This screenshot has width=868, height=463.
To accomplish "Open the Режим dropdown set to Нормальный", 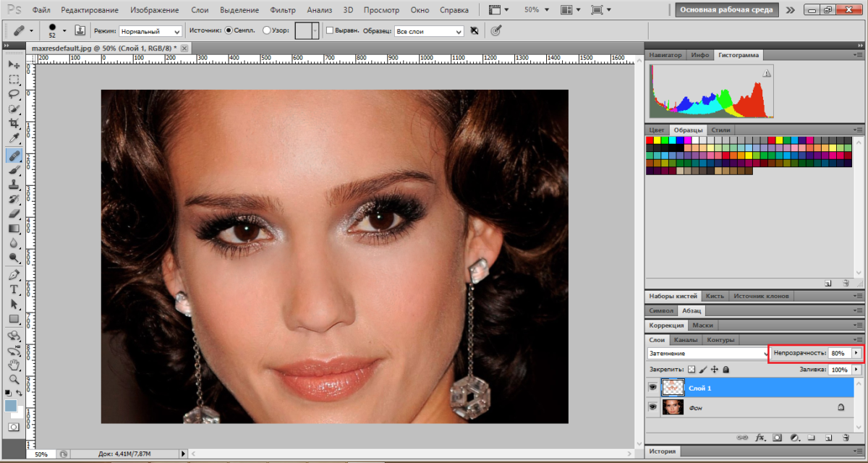I will pos(150,32).
